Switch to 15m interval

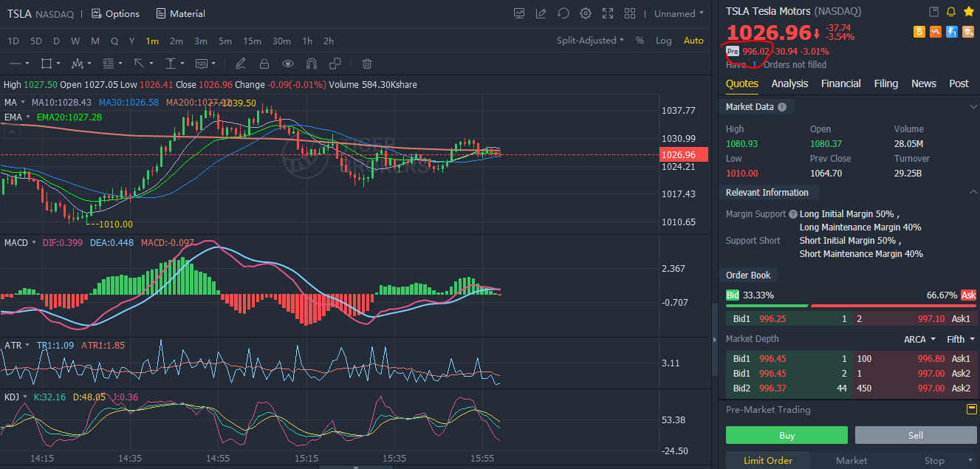coord(252,41)
